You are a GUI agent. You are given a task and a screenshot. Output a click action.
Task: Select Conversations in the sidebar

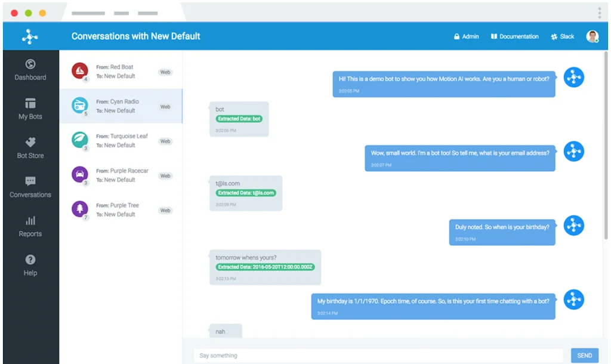click(30, 187)
